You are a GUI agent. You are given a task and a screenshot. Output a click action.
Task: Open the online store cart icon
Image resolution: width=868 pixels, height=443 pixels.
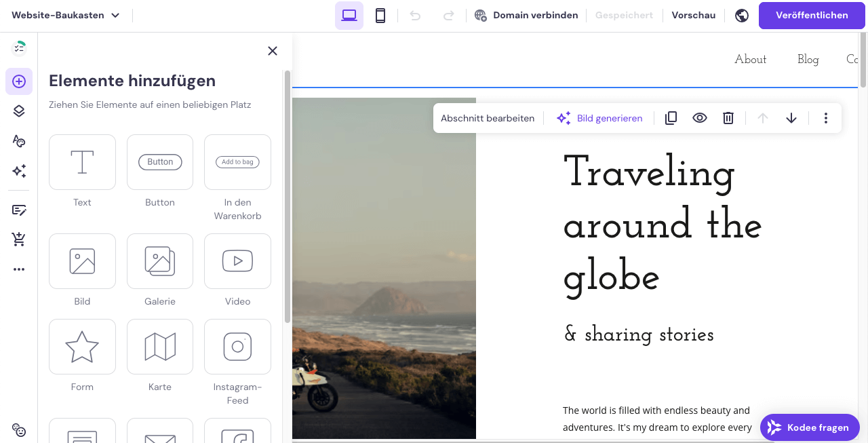point(19,239)
